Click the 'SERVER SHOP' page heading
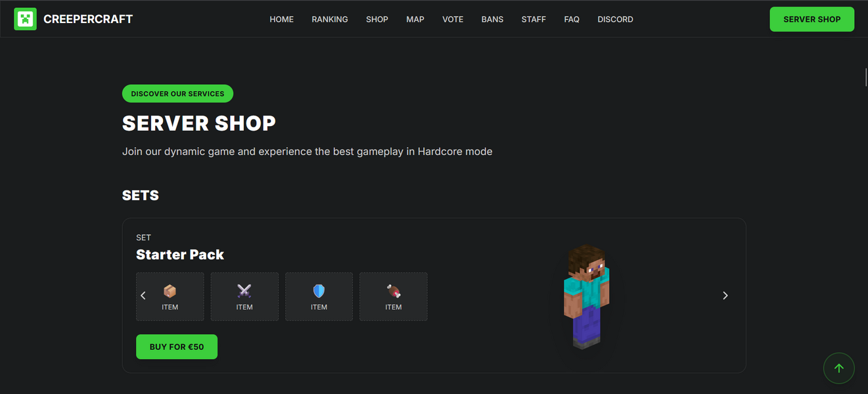Viewport: 868px width, 394px height. pos(199,123)
